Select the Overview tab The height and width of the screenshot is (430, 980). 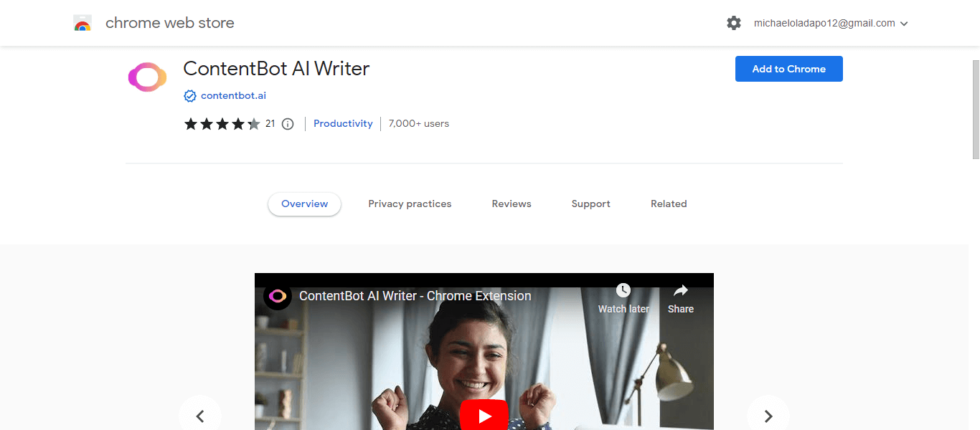305,204
